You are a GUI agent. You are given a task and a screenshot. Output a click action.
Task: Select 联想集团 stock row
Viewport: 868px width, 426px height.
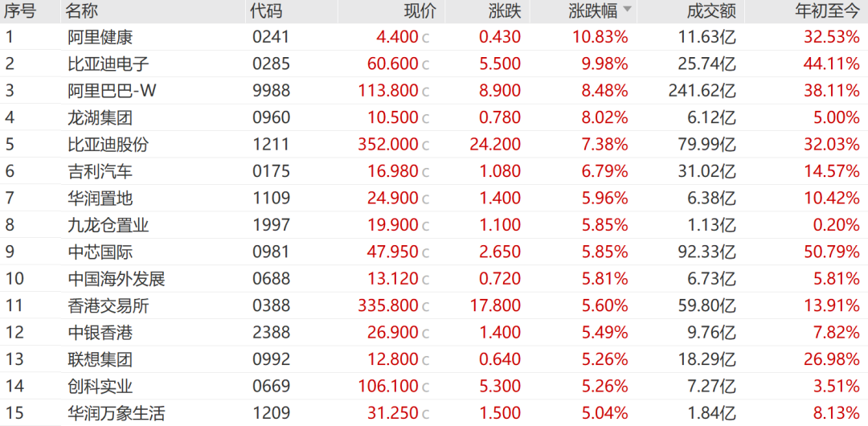pyautogui.click(x=434, y=359)
